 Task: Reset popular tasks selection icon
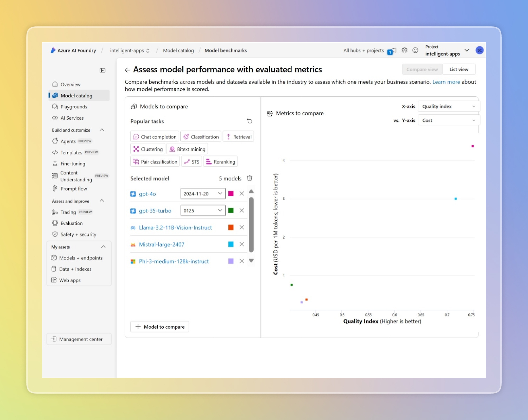tap(249, 121)
